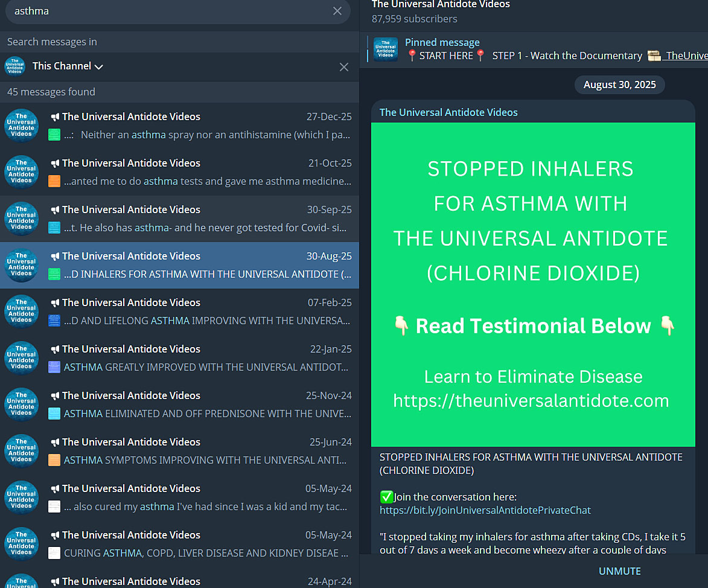Click the thumbnail on the 25-Nov-24 prednisone result
The image size is (708, 588).
(54, 414)
